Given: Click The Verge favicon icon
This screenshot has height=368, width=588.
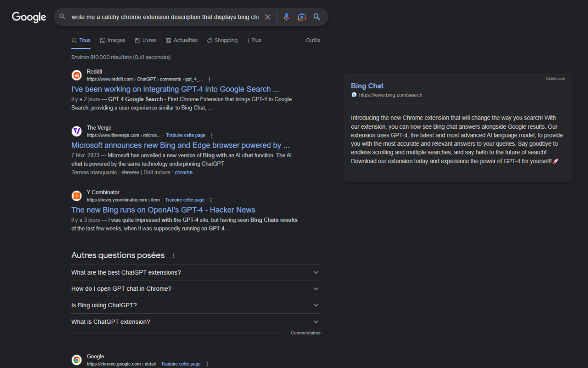Looking at the screenshot, I should click(x=77, y=131).
